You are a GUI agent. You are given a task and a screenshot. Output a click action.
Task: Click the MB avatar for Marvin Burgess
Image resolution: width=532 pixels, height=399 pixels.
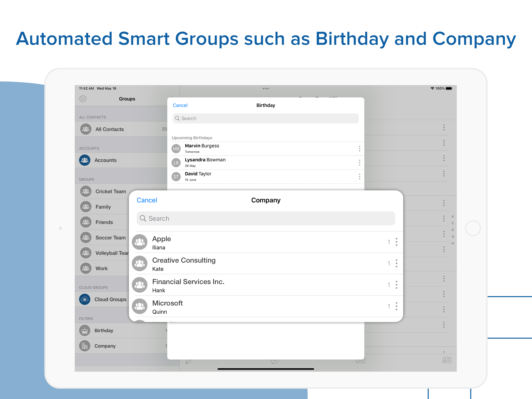tap(176, 149)
